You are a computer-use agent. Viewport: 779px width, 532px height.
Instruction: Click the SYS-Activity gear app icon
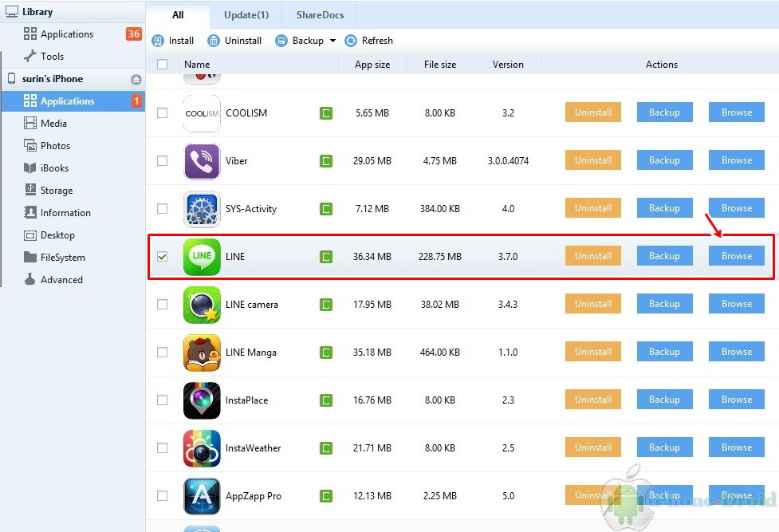click(202, 209)
